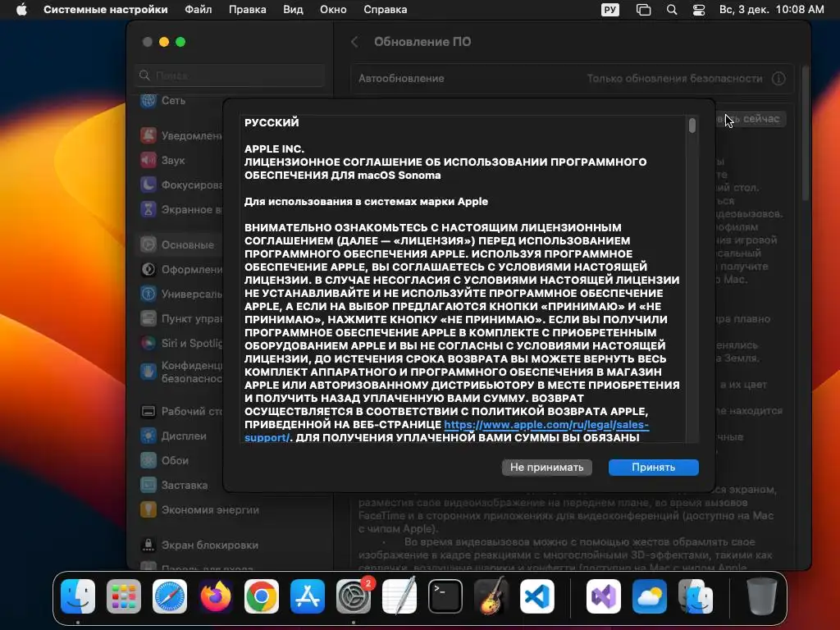The width and height of the screenshot is (840, 630).
Task: Open Универсальный доступ icon in sidebar
Action: 148,294
